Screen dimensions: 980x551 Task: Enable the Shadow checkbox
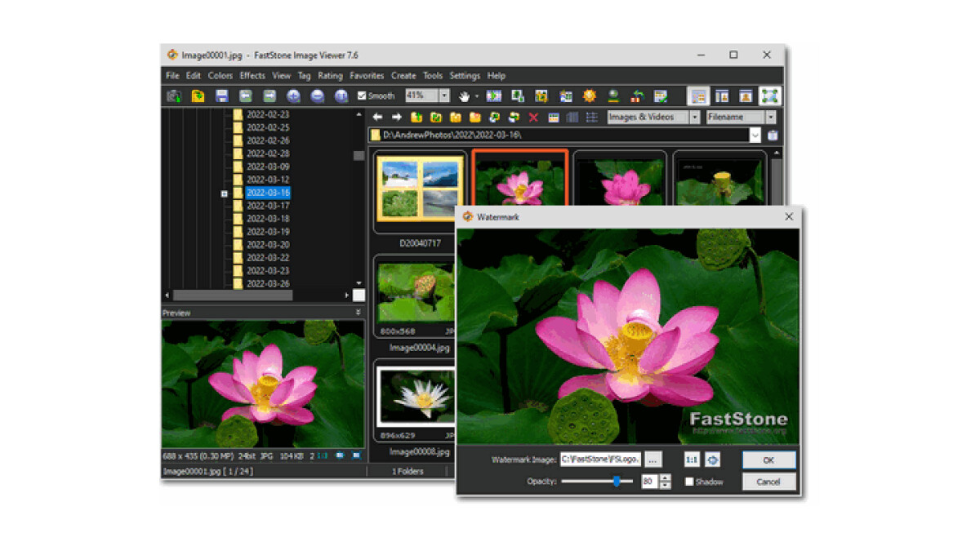[x=688, y=482]
